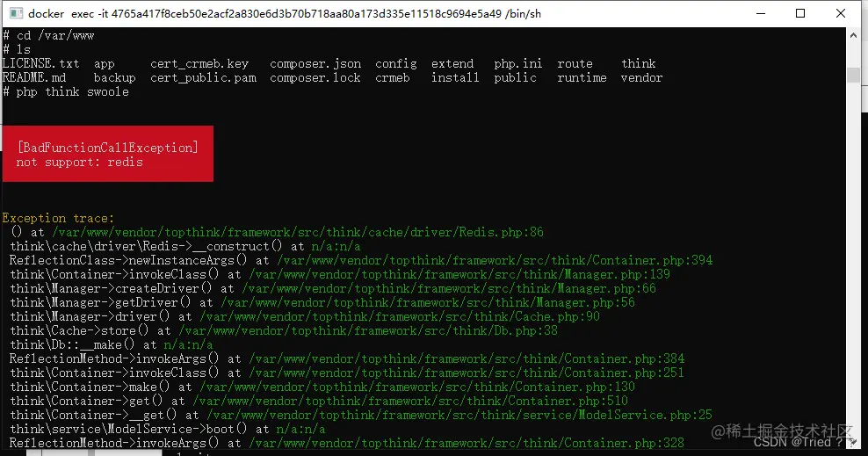Image resolution: width=868 pixels, height=456 pixels.
Task: Maximize the docker exec console window
Action: click(x=799, y=13)
